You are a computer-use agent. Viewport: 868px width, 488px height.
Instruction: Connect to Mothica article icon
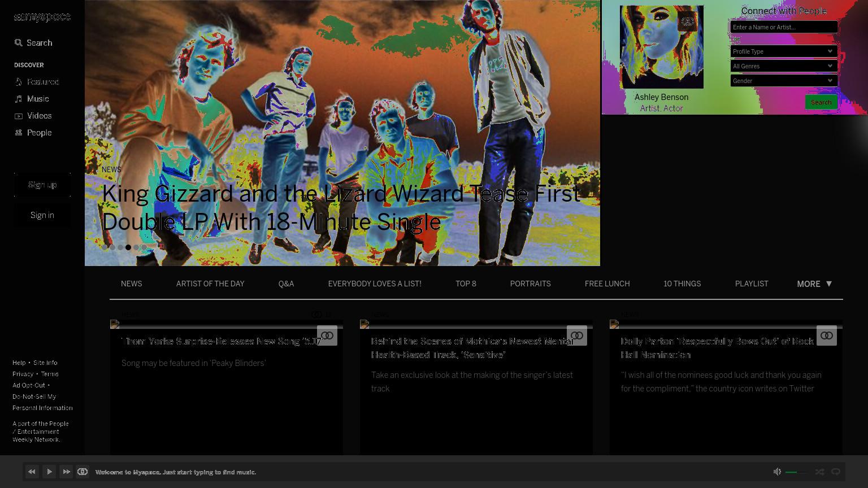577,335
